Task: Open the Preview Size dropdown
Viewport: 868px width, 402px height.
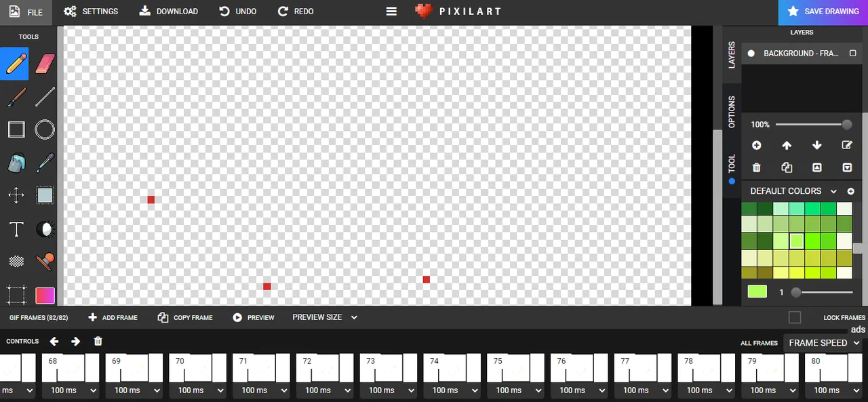Action: [x=325, y=317]
